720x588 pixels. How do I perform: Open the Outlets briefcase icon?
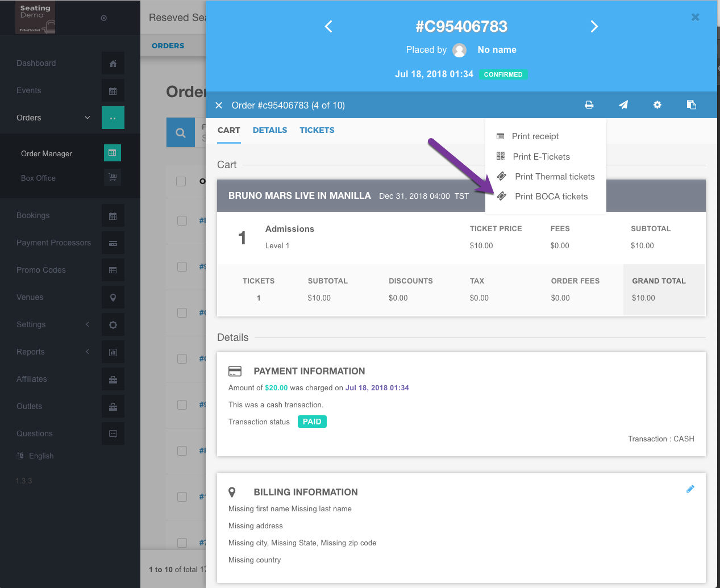point(113,407)
